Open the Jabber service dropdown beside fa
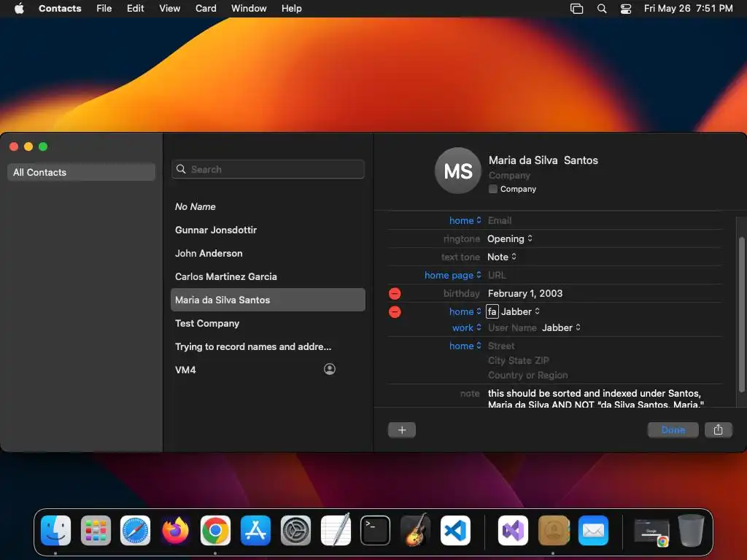 pos(521,311)
